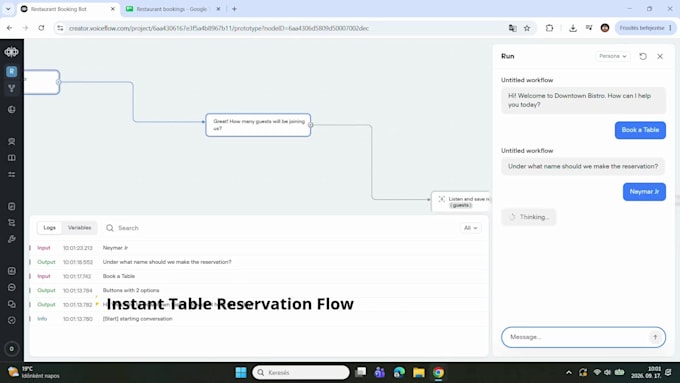Viewport: 680px width, 383px height.
Task: Switch to the Variables tab
Action: 79,228
